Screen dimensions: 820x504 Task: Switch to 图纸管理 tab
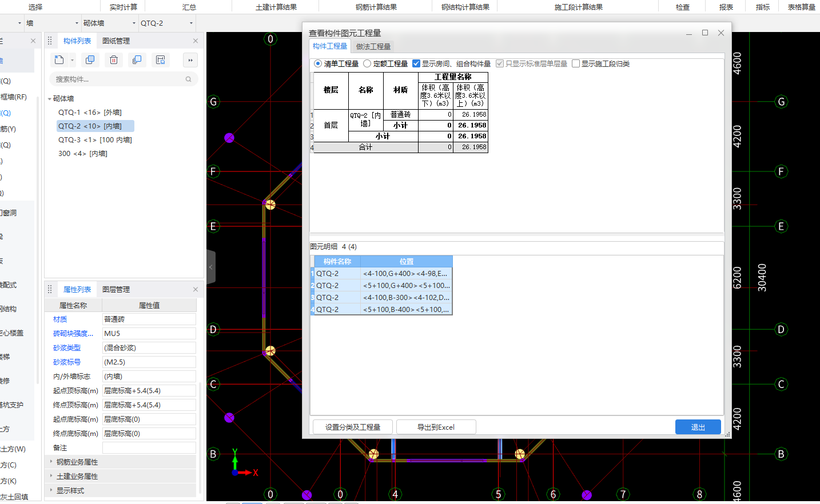click(x=116, y=41)
